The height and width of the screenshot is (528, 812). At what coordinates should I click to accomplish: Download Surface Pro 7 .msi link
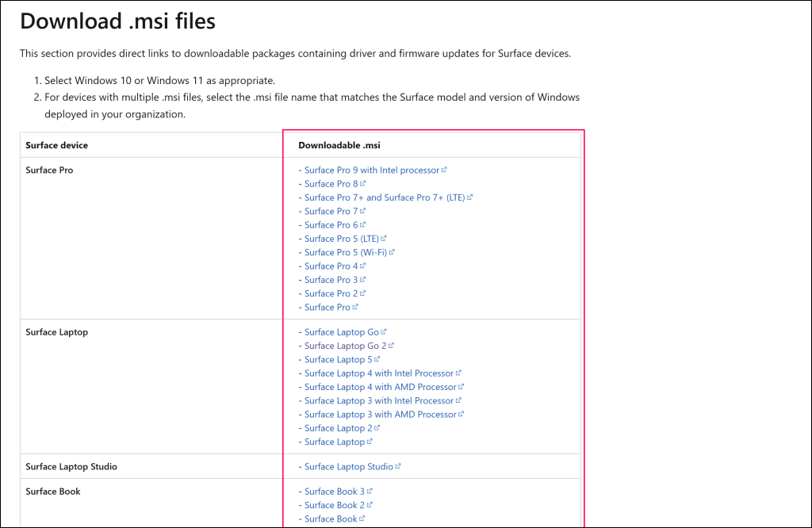(x=331, y=212)
